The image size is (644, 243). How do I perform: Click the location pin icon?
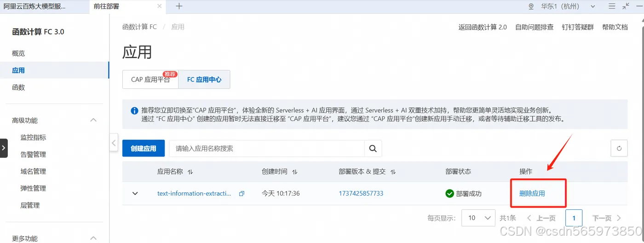point(531,6)
